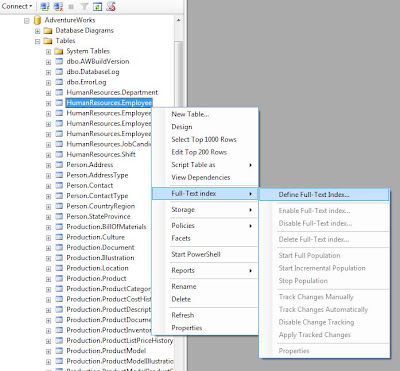Click the Object Explorer scrollbar up arrow
The image size is (400, 371).
[x=179, y=20]
